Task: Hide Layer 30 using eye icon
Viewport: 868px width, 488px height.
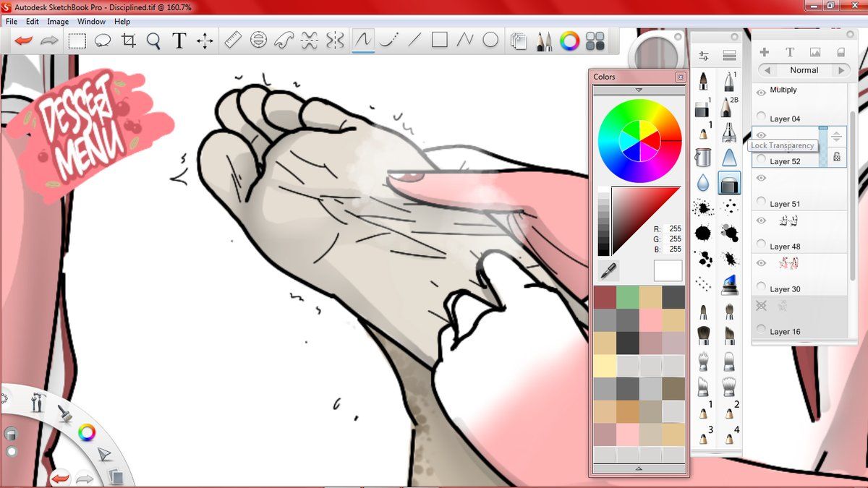Action: click(x=761, y=263)
